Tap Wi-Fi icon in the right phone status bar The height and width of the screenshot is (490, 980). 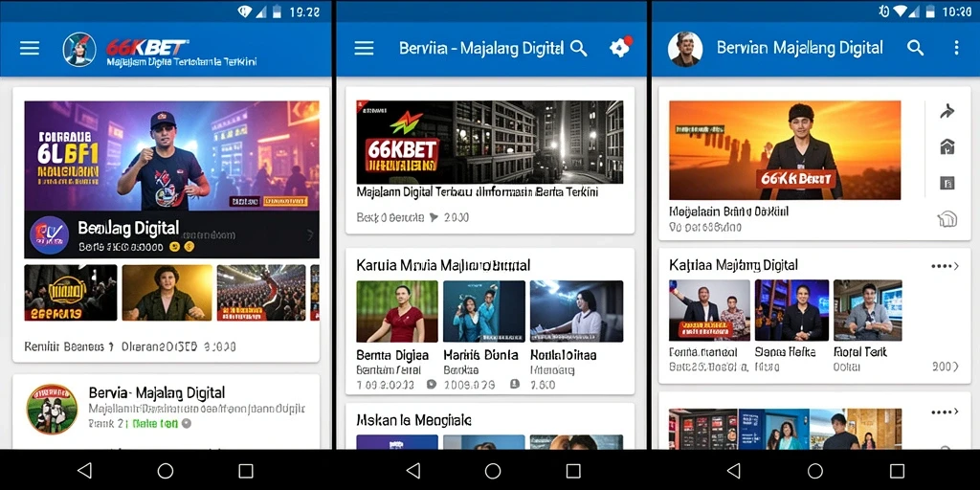901,11
